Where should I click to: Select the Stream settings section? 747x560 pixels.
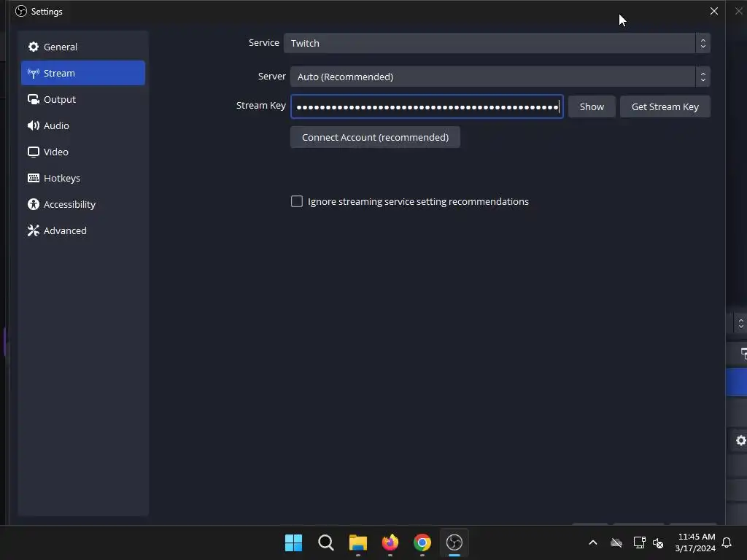point(83,73)
